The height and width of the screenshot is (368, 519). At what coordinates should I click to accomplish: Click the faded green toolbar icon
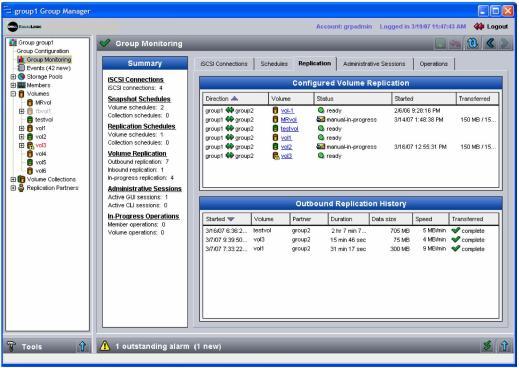(441, 43)
